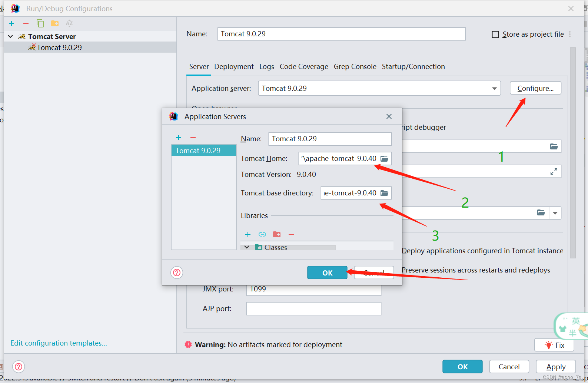Browse for Tomcat Home folder

tap(384, 159)
